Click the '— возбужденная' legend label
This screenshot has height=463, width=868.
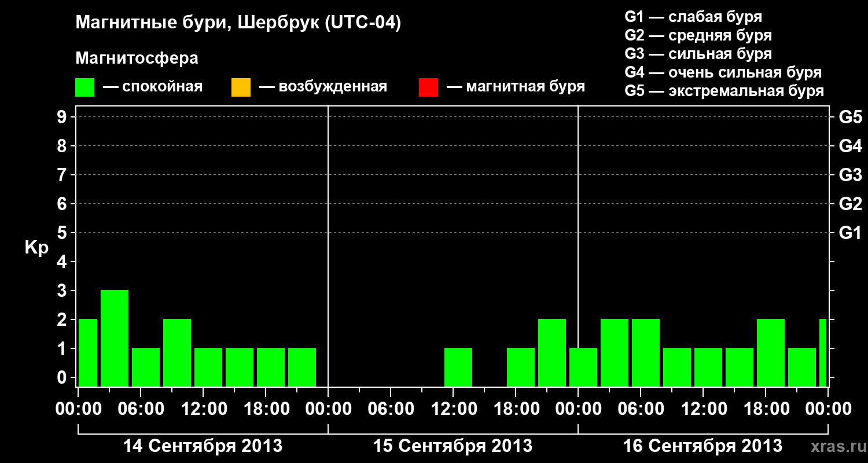[x=323, y=87]
